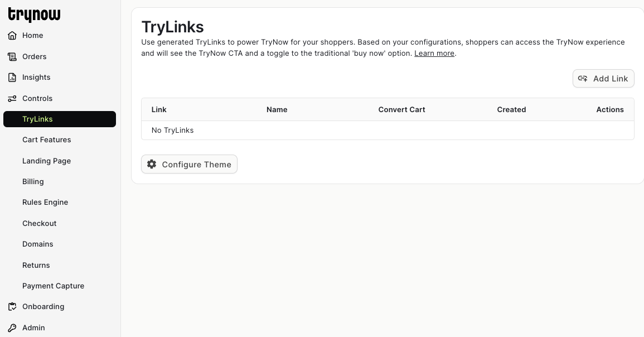Click the Onboarding clipboard icon

pyautogui.click(x=12, y=306)
